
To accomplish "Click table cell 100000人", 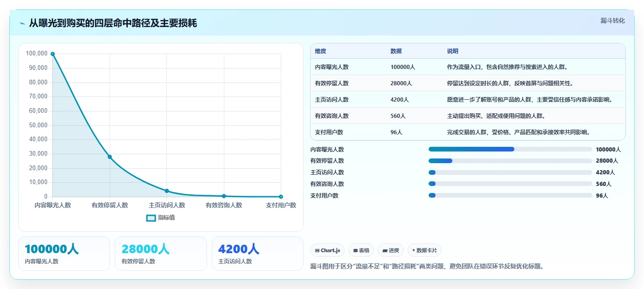I will (402, 67).
